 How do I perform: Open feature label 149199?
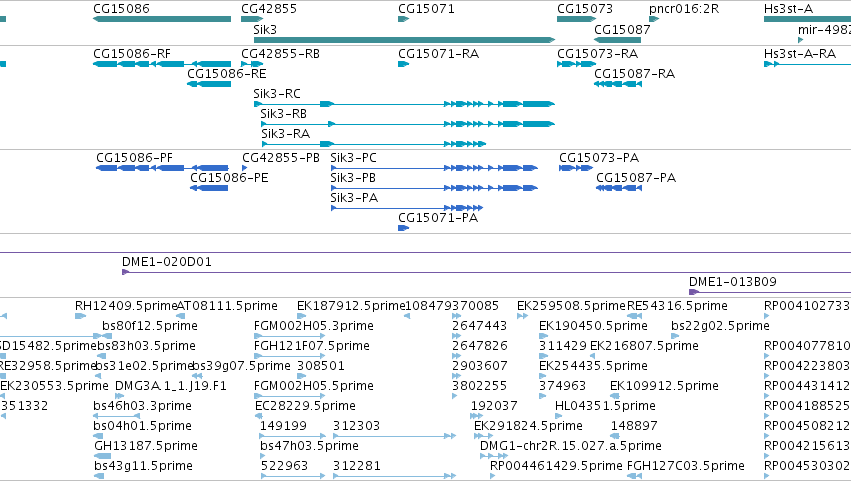pyautogui.click(x=283, y=427)
